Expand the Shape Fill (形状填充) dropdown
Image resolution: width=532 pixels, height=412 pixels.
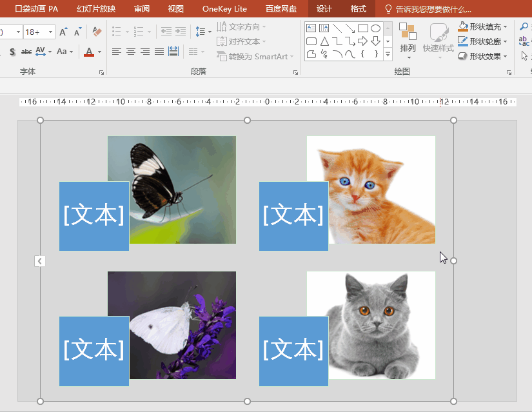tap(505, 26)
